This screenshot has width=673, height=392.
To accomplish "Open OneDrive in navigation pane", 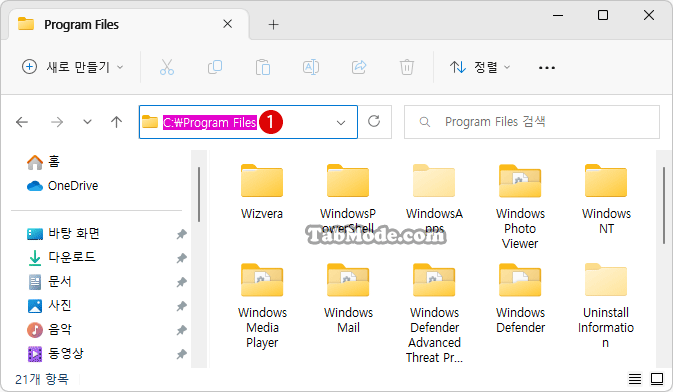I will click(63, 186).
